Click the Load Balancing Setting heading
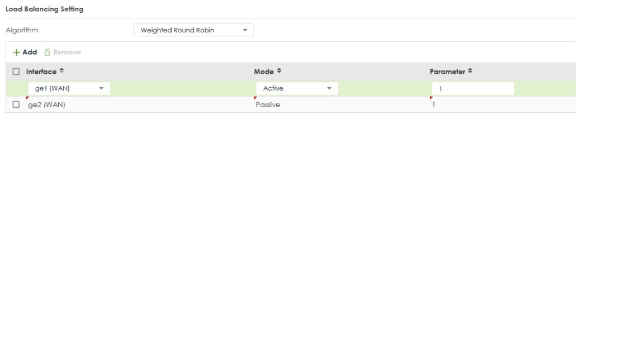644x362 pixels. click(44, 9)
